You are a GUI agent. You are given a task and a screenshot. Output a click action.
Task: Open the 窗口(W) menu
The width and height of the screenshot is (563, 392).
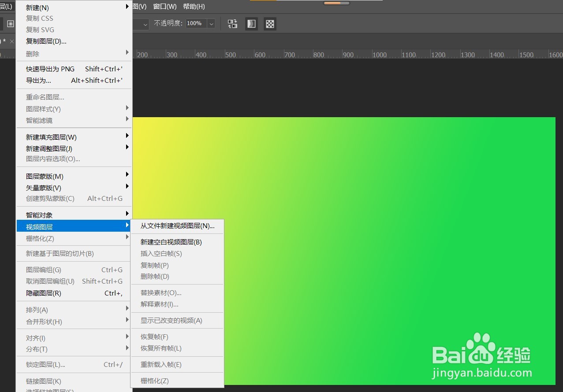click(x=165, y=6)
